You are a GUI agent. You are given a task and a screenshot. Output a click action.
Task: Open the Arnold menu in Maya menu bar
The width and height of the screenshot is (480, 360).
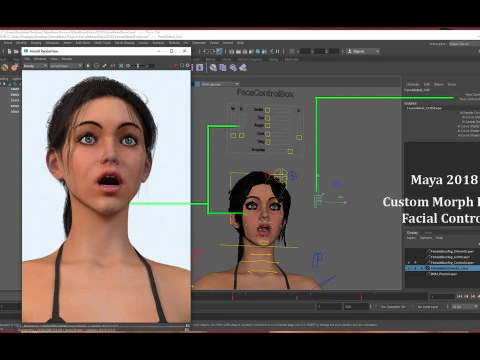point(228,43)
